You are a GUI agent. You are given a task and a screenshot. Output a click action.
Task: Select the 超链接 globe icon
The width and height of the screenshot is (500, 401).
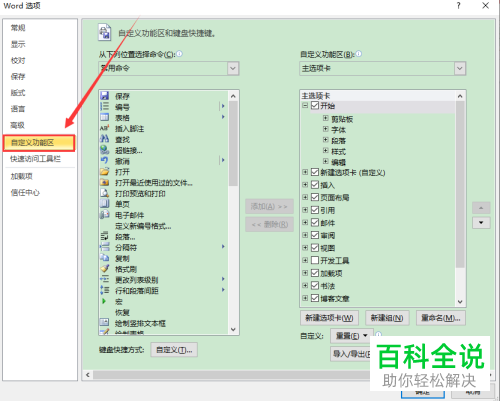105,150
